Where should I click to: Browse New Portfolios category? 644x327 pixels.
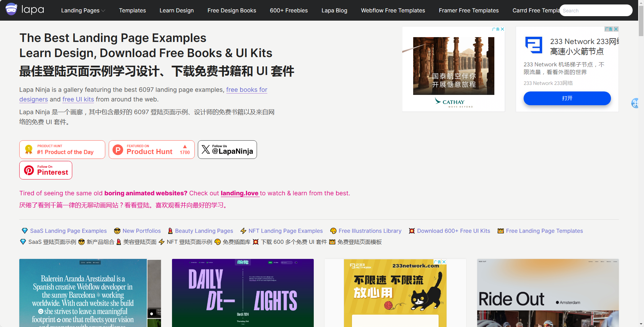[x=142, y=231]
